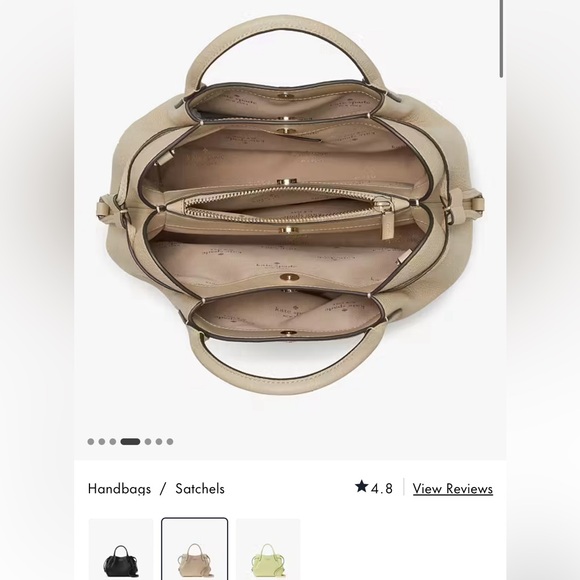Screen dimensions: 580x580
Task: Click the bag's center zipper compartment
Action: pyautogui.click(x=287, y=209)
